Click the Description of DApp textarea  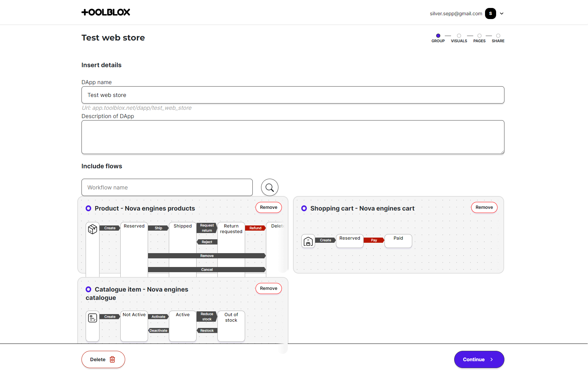293,137
